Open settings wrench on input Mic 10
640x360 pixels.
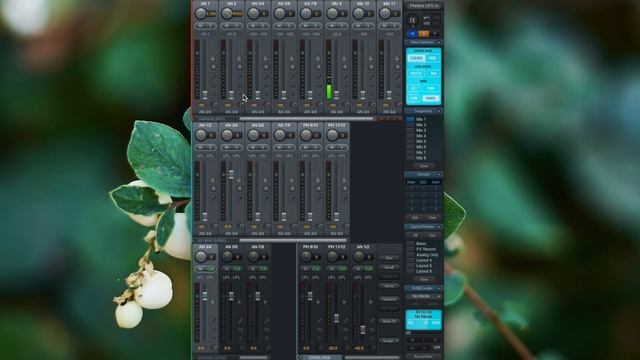point(371,76)
